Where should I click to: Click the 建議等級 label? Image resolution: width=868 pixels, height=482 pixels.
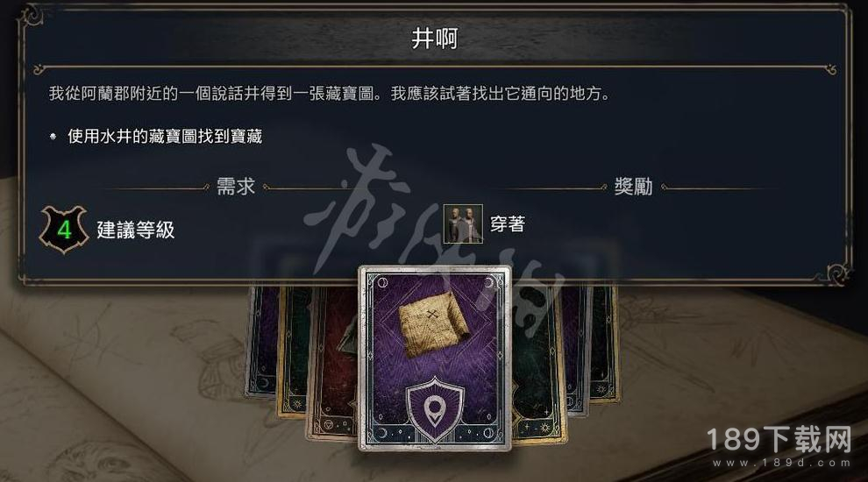pyautogui.click(x=136, y=230)
